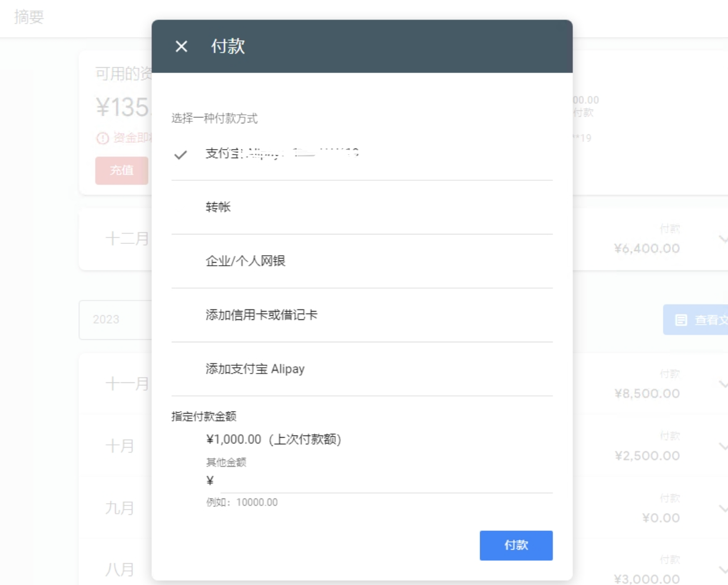The width and height of the screenshot is (728, 585).
Task: Click the 选择一种付款方式 label
Action: [214, 118]
